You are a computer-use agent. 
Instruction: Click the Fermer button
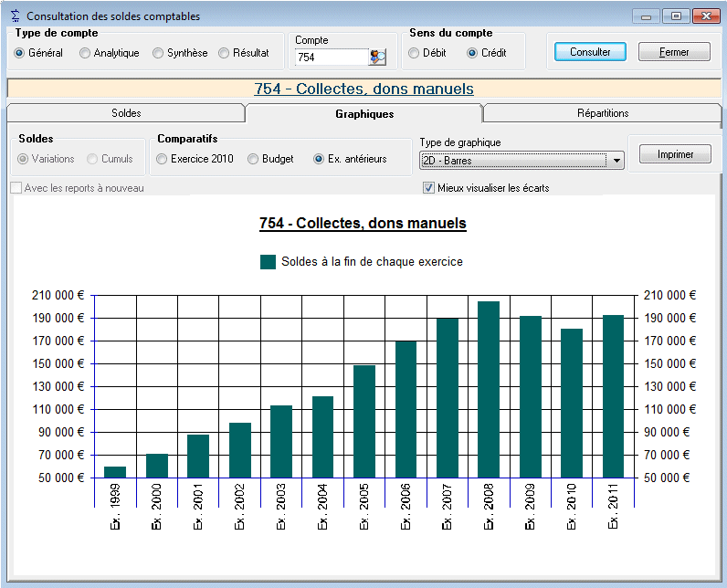[x=674, y=52]
